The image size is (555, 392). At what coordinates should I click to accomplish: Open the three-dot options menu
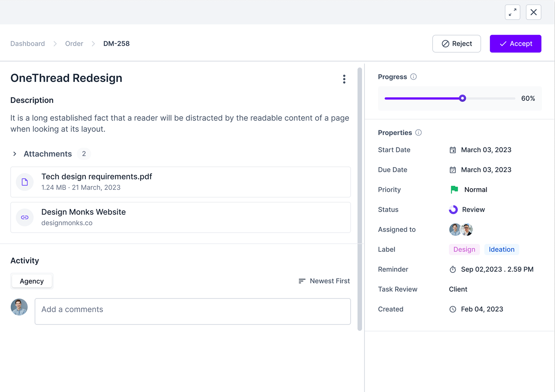pos(344,79)
